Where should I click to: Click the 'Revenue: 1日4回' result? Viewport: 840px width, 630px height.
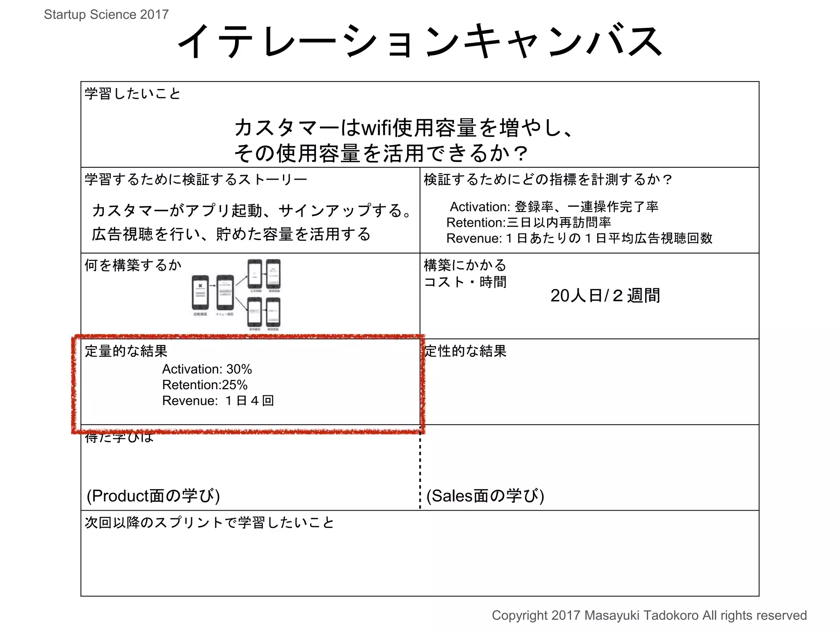[218, 400]
